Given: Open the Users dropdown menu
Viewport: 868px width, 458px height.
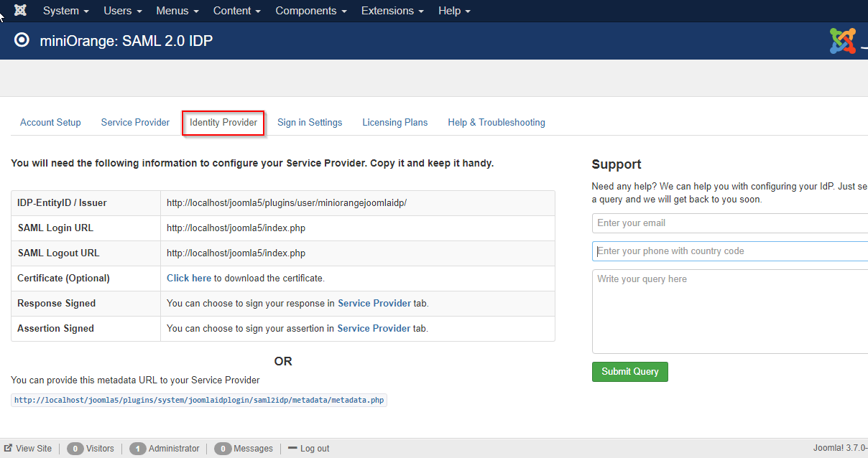Looking at the screenshot, I should 123,11.
